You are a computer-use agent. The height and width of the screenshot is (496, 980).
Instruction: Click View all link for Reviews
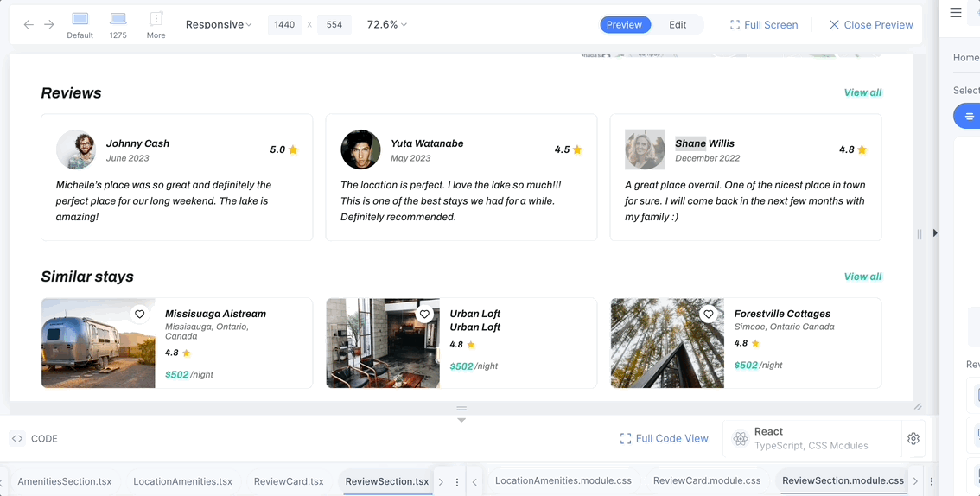[x=862, y=92]
